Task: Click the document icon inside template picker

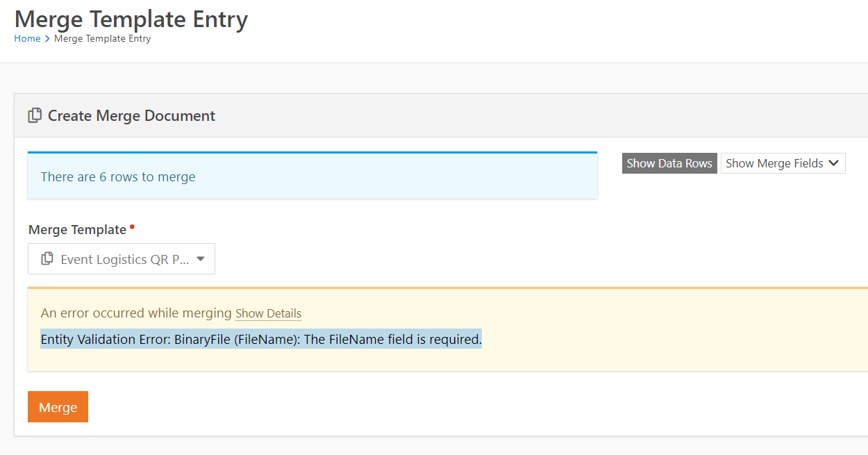Action: pos(47,259)
